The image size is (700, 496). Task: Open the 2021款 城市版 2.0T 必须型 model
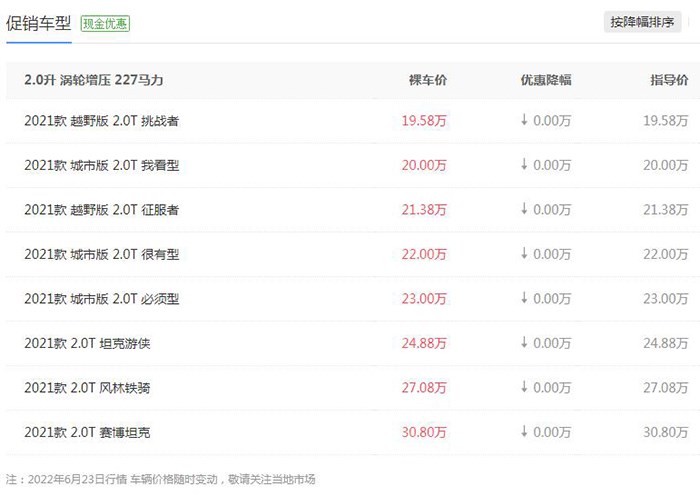pyautogui.click(x=102, y=299)
